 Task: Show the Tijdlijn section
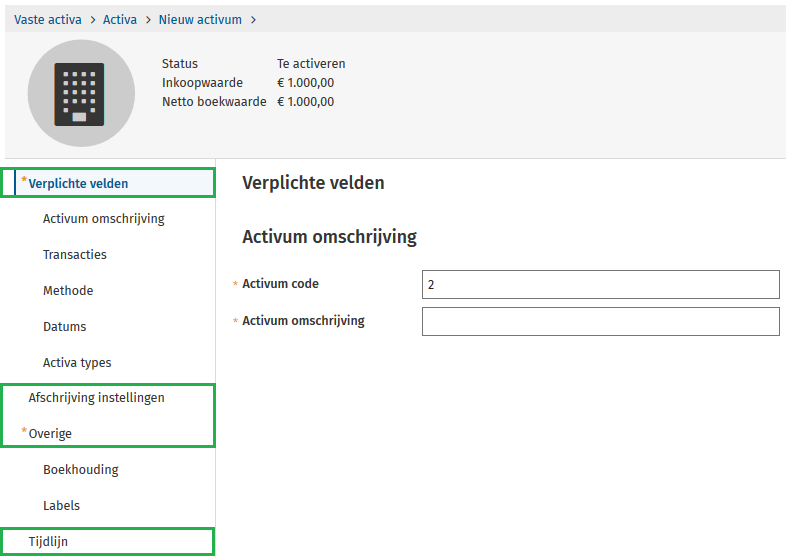(48, 542)
